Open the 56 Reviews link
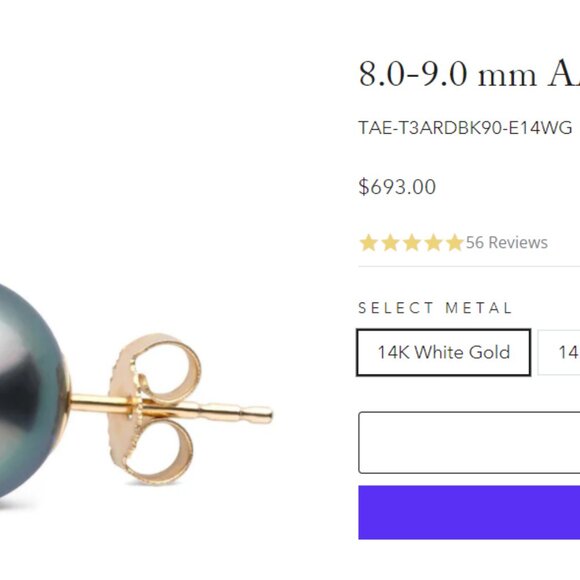The image size is (580, 580). point(506,243)
